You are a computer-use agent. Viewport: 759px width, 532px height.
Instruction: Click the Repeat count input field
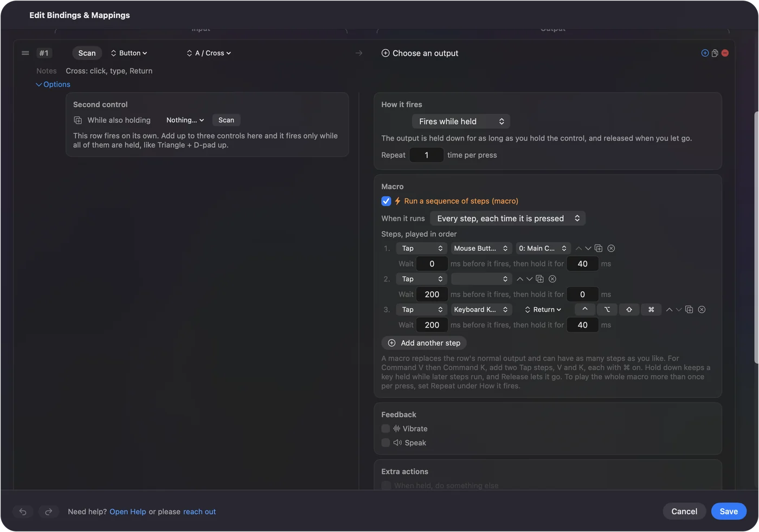tap(427, 155)
